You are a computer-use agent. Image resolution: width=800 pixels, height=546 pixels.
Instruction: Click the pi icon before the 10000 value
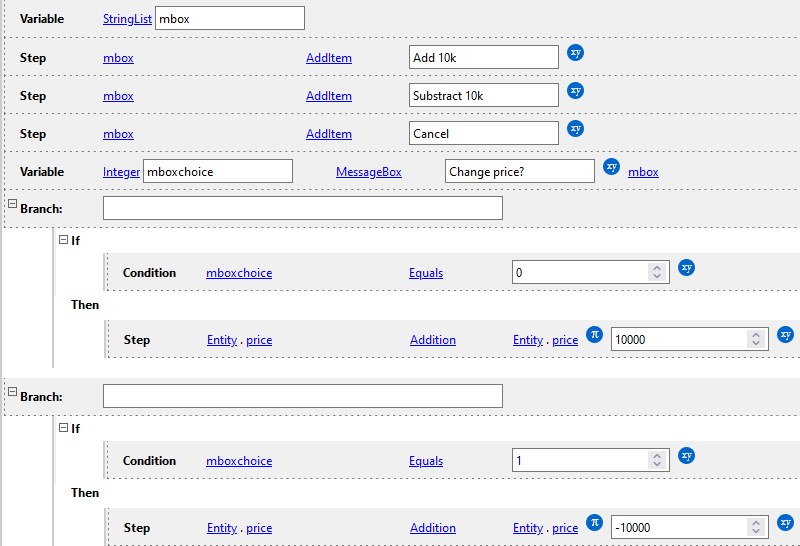[594, 335]
